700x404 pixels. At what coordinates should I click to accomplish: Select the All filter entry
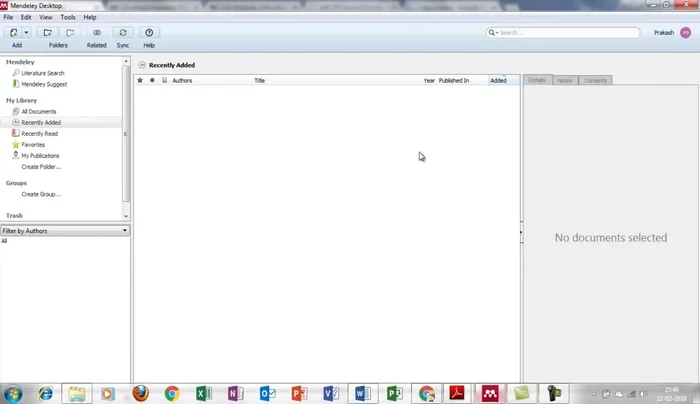tap(4, 241)
